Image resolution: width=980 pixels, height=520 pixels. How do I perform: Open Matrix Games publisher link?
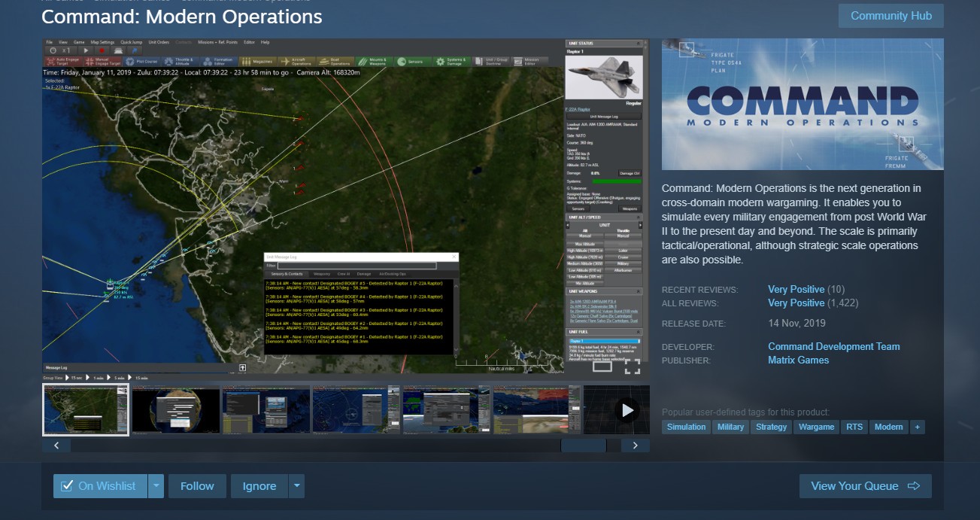pos(798,360)
